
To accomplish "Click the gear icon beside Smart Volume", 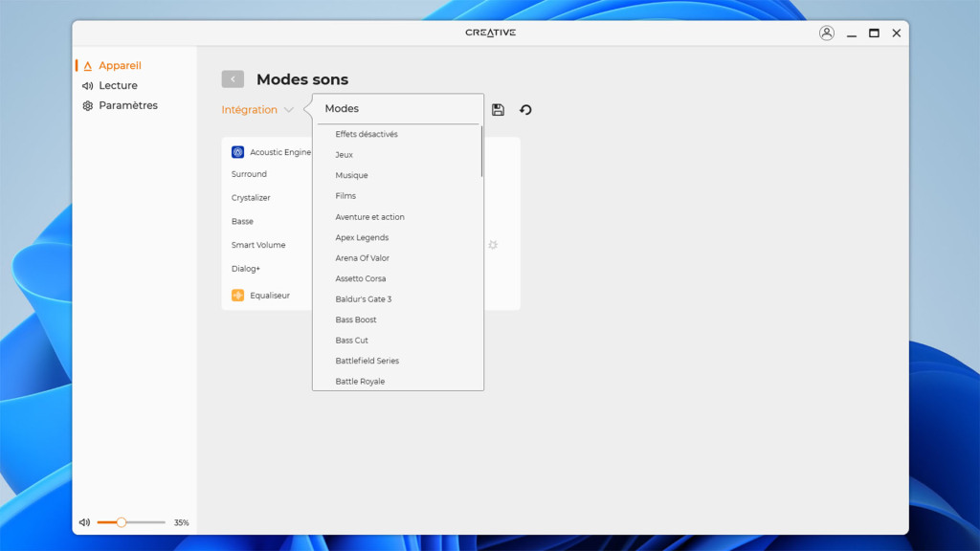I will pyautogui.click(x=493, y=245).
